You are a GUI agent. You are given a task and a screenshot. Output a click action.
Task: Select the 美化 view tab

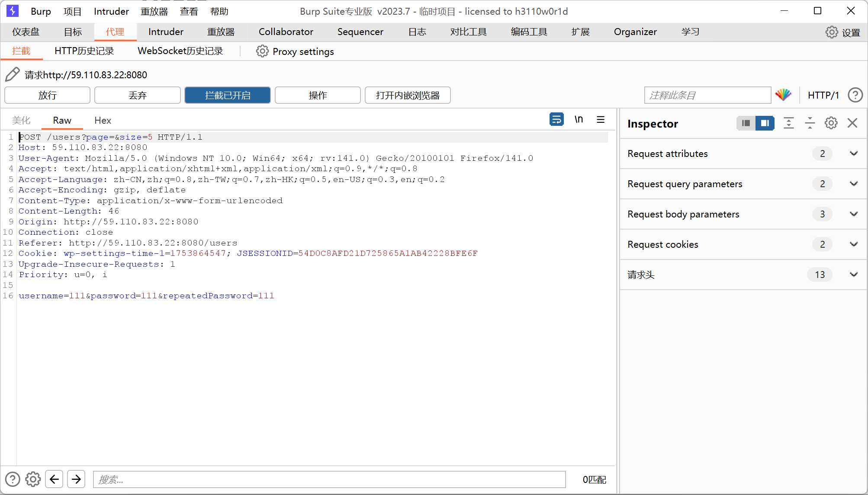tap(21, 120)
